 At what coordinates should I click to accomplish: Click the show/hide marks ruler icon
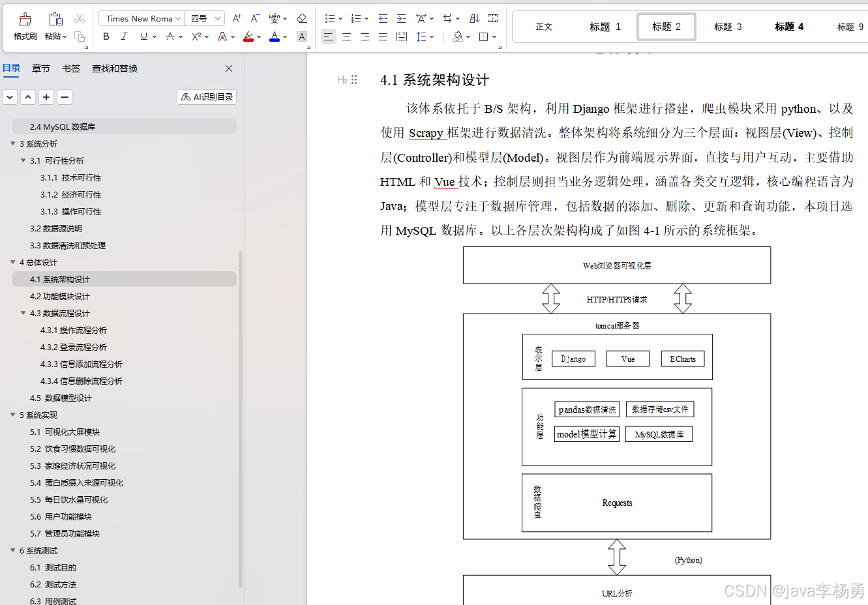[493, 18]
